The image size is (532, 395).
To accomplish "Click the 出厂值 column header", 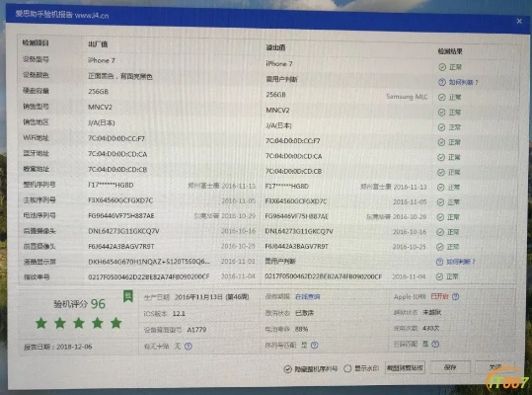I will pyautogui.click(x=98, y=44).
